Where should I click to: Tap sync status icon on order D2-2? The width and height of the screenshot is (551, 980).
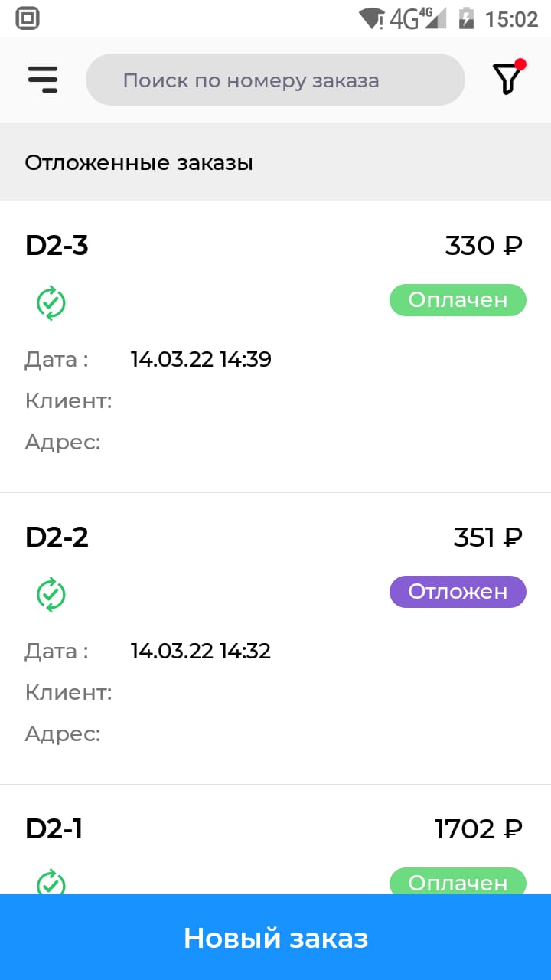pyautogui.click(x=51, y=595)
